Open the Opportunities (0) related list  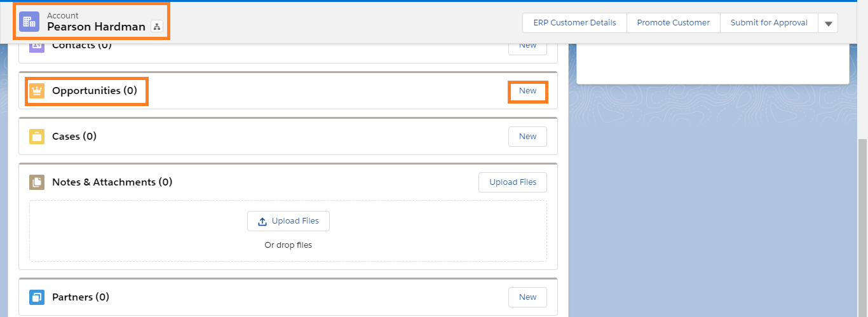pyautogui.click(x=95, y=91)
